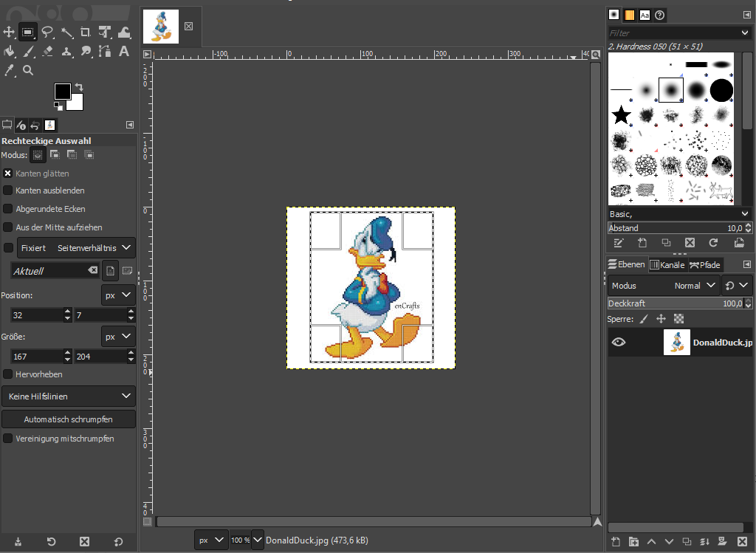Disable the 'Kanten glätten' checkbox
Viewport: 756px width, 553px height.
click(x=8, y=174)
